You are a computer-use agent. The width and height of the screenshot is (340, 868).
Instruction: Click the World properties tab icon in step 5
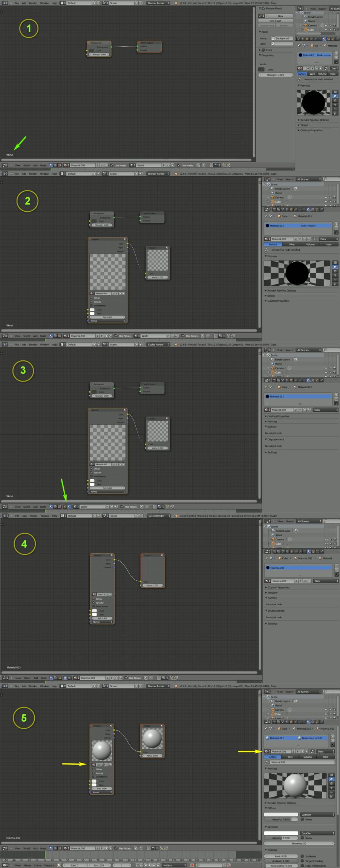click(287, 722)
